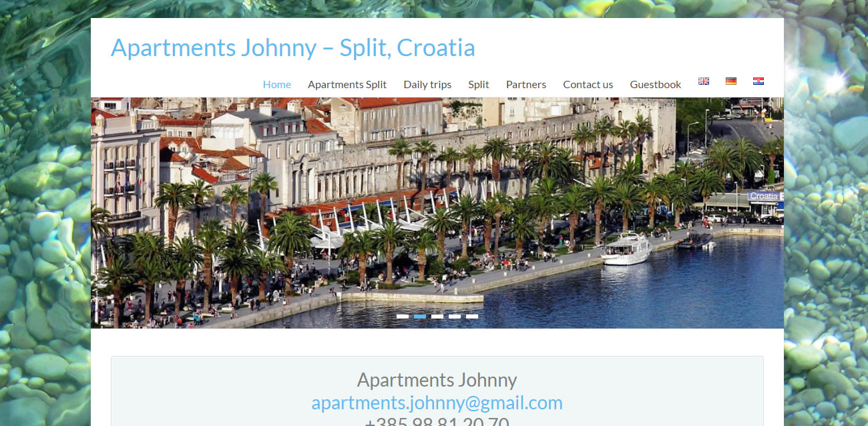Jump to the fourth slide indicator
The height and width of the screenshot is (426, 868).
click(x=455, y=316)
